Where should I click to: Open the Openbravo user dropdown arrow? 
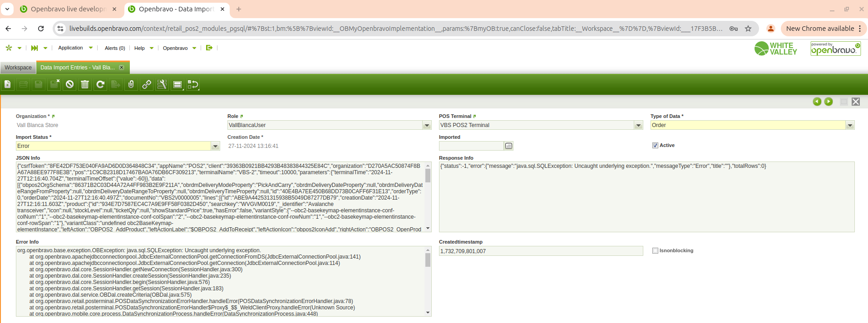194,48
